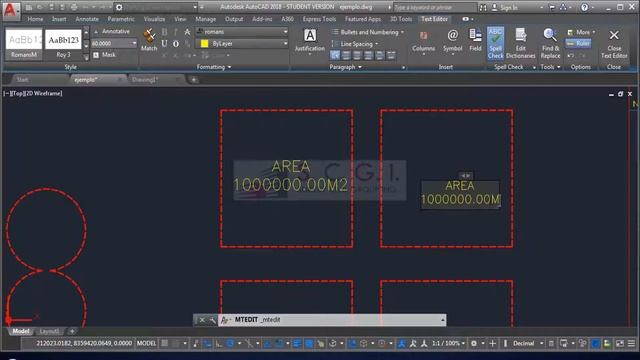Screen dimensions: 640x360
Task: Expand the Formatting panel
Action: pos(214,67)
